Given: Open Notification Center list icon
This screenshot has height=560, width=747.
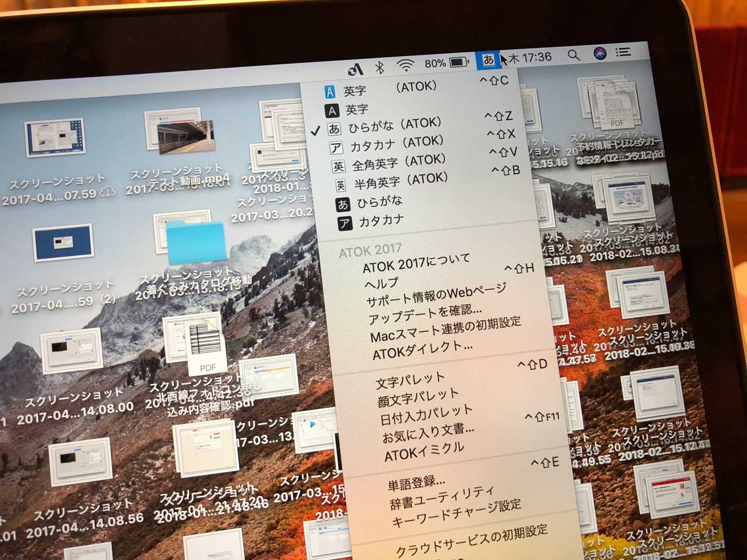Looking at the screenshot, I should point(622,52).
